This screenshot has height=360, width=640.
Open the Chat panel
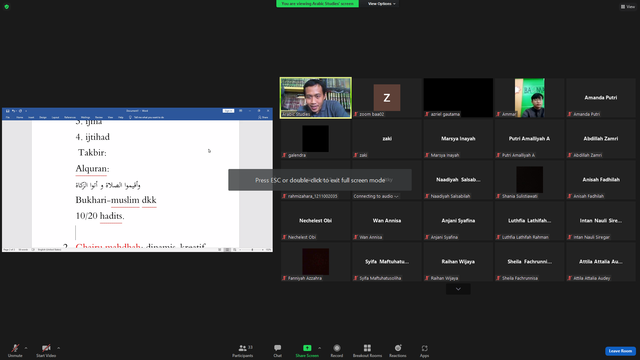[278, 350]
